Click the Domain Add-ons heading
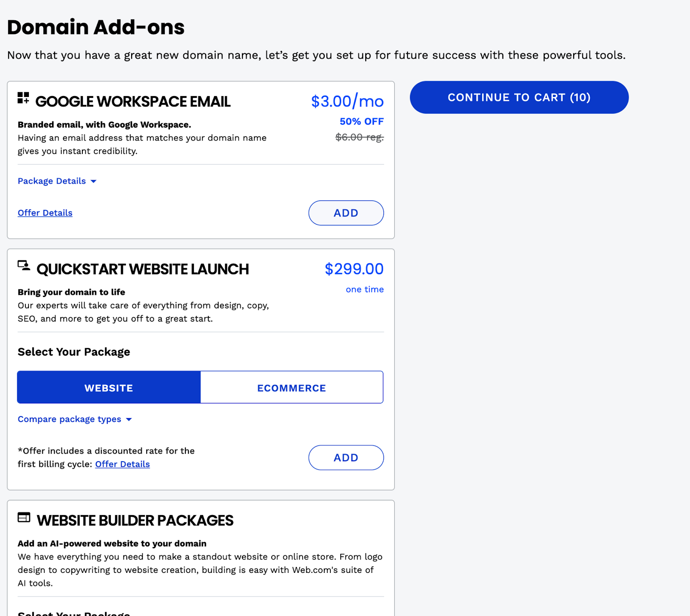The image size is (690, 616). (x=96, y=27)
